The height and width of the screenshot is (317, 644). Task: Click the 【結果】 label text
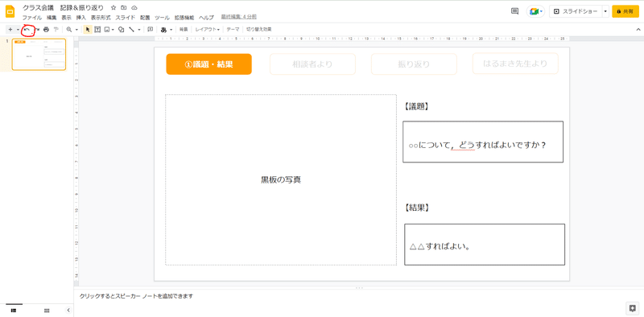(417, 208)
